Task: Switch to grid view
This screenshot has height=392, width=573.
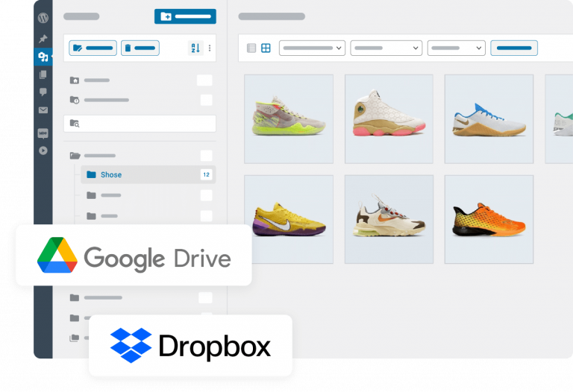Action: click(266, 48)
